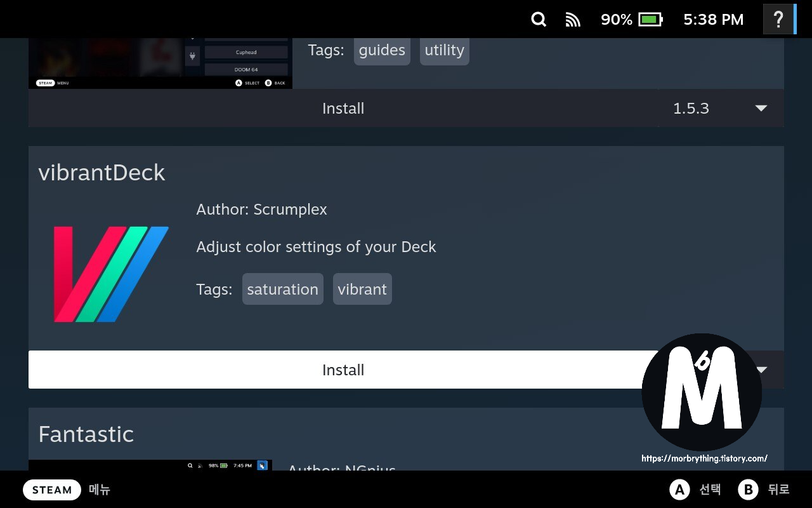Viewport: 812px width, 508px height.
Task: Select the saturation tag
Action: pyautogui.click(x=282, y=289)
